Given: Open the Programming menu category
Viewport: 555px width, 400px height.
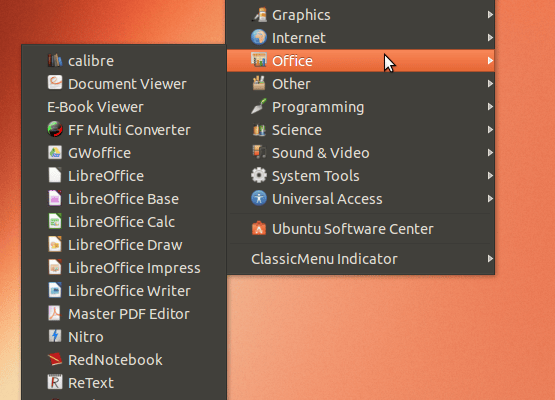Looking at the screenshot, I should click(360, 107).
